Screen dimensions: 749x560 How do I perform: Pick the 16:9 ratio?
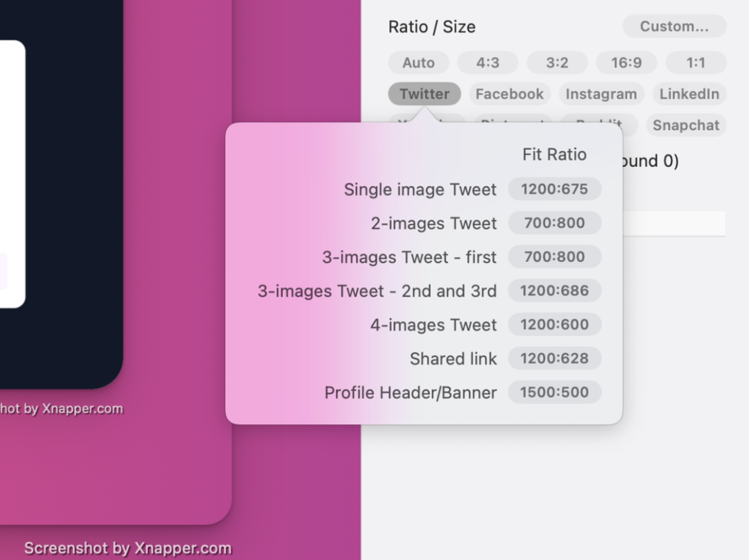[626, 62]
